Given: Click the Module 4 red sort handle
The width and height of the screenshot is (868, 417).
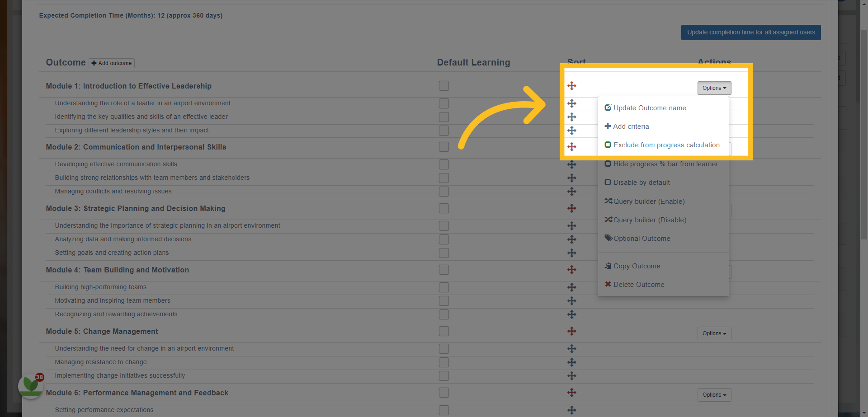Looking at the screenshot, I should (x=571, y=270).
